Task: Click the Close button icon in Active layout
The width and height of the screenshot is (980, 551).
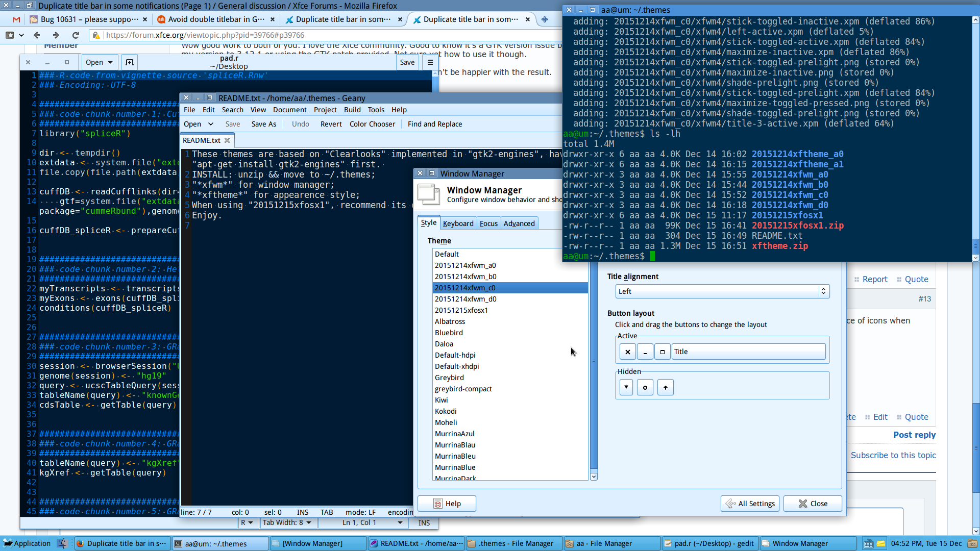Action: pos(628,352)
